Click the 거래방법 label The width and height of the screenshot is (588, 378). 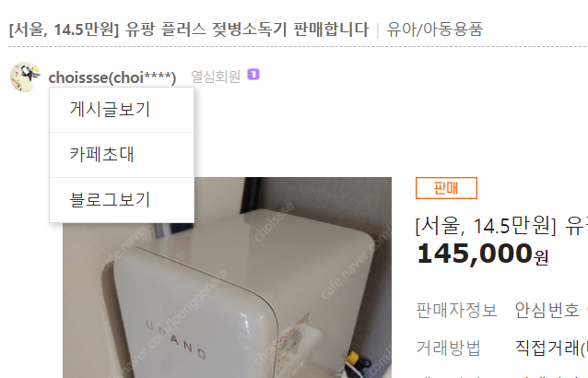pyautogui.click(x=449, y=348)
